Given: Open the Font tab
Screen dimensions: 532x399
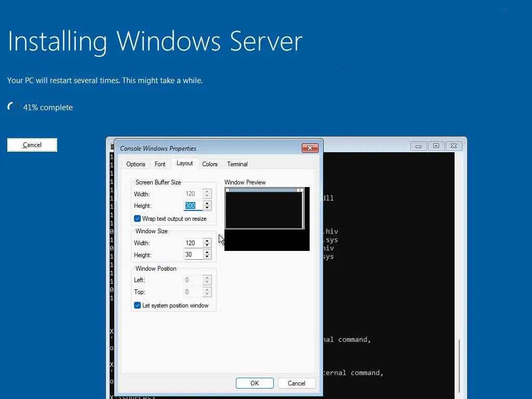Looking at the screenshot, I should click(x=160, y=164).
